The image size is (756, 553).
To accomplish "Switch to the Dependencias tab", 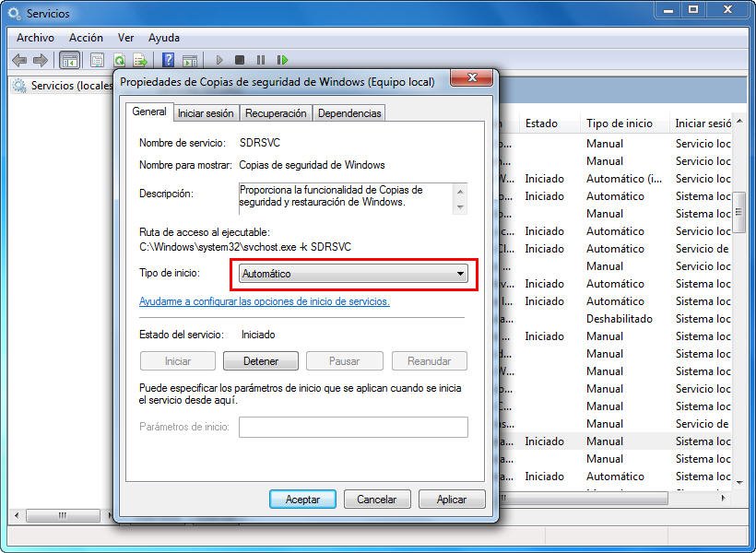I will 349,113.
